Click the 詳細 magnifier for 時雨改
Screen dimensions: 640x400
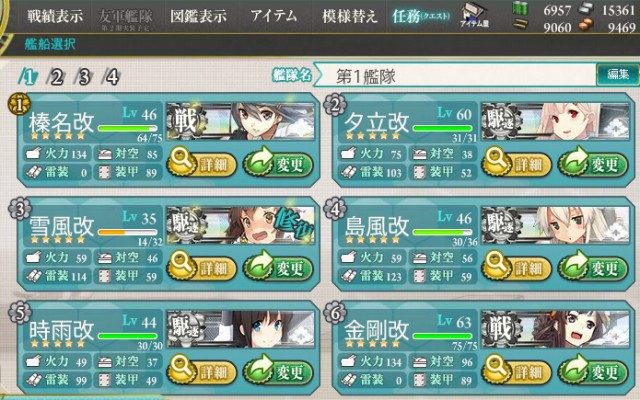(202, 371)
